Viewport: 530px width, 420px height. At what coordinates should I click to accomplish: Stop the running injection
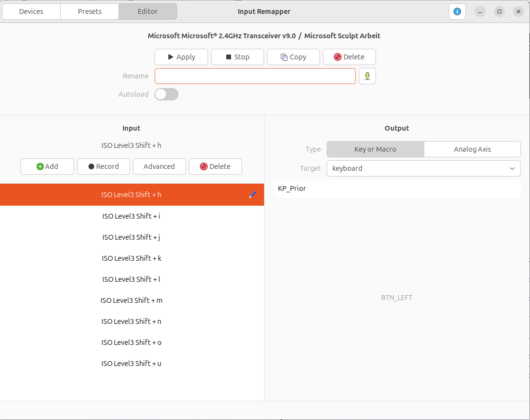point(237,57)
